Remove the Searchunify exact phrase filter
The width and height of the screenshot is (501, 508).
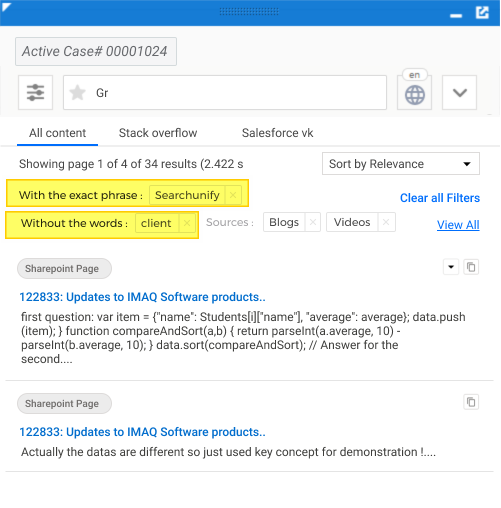tap(233, 195)
